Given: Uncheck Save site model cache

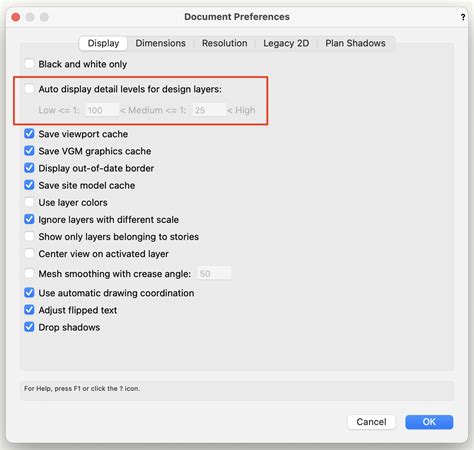Looking at the screenshot, I should 29,185.
